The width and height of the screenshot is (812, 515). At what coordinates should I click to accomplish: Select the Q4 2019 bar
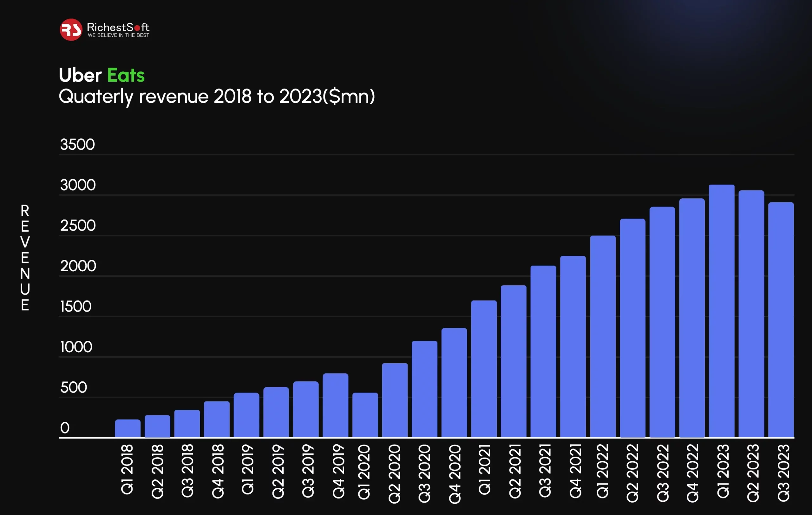pos(336,406)
